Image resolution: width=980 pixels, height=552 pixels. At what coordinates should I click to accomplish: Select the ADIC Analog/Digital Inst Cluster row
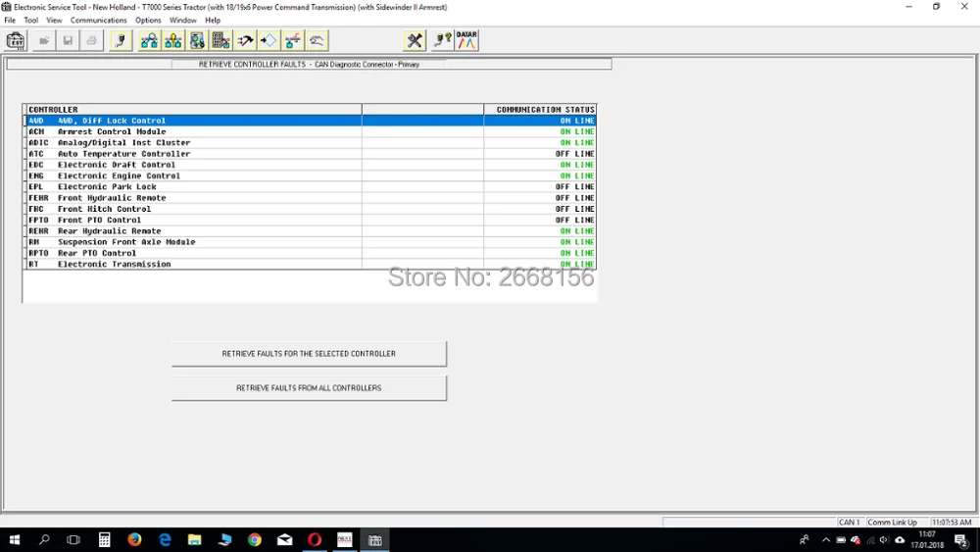click(310, 142)
